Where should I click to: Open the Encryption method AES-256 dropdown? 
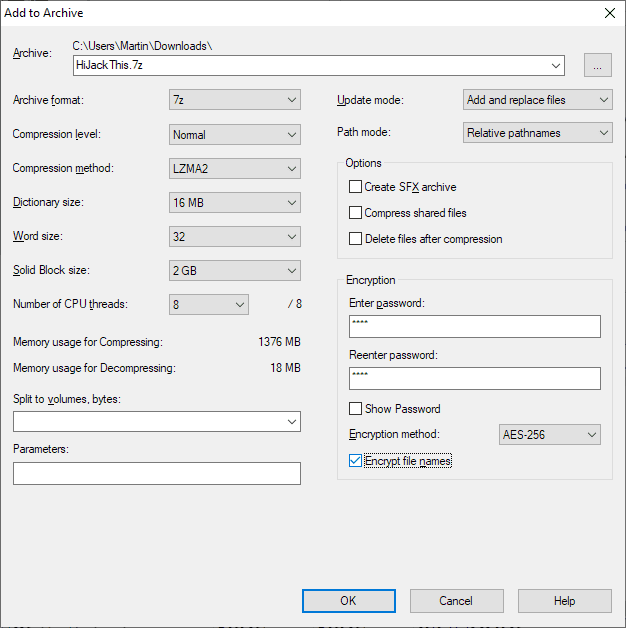click(550, 435)
